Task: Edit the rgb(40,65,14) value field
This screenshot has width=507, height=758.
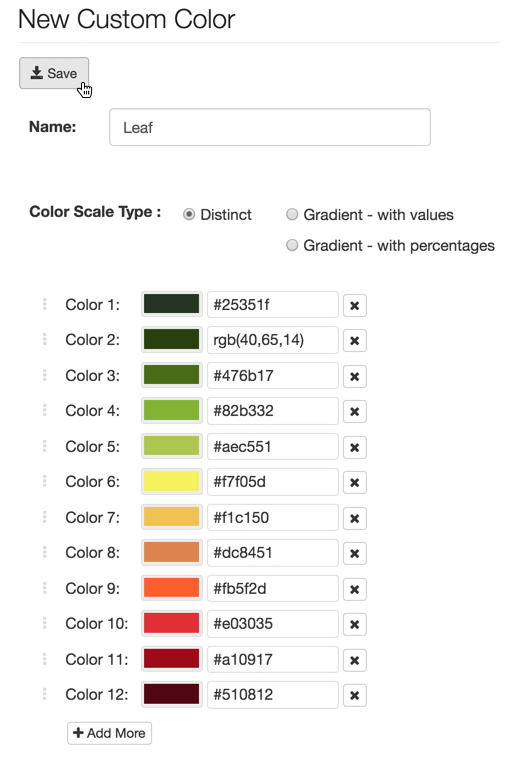Action: point(273,340)
